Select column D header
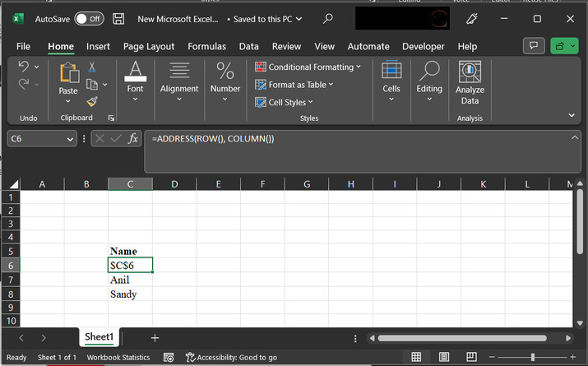 point(174,184)
